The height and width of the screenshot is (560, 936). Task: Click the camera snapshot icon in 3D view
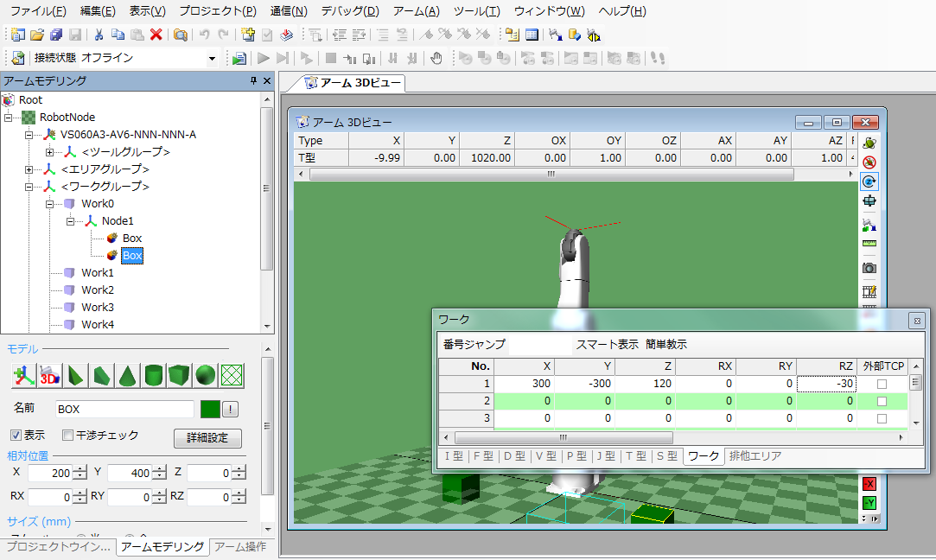(x=869, y=268)
